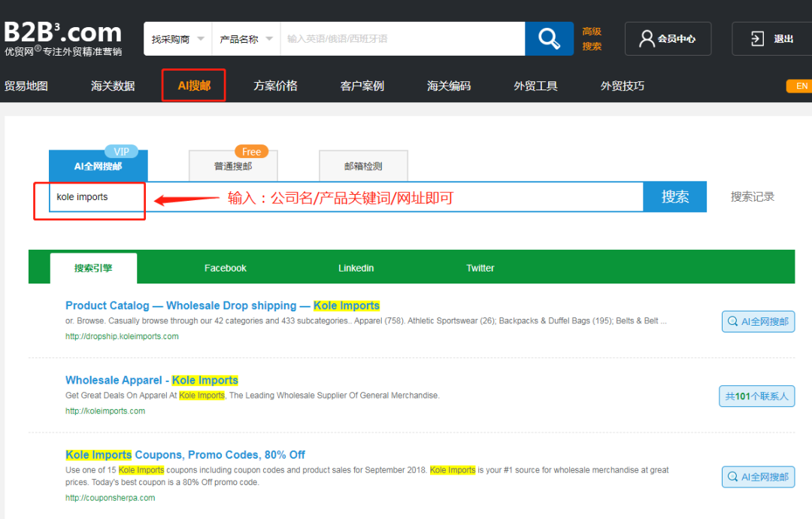Click the kole imports search input
The height and width of the screenshot is (519, 812).
click(x=346, y=197)
